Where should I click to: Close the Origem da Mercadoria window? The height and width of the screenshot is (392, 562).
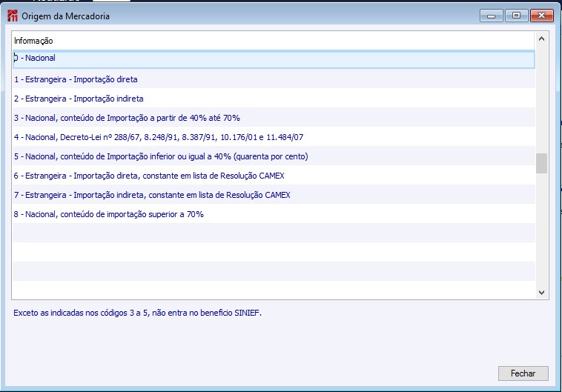[541, 16]
